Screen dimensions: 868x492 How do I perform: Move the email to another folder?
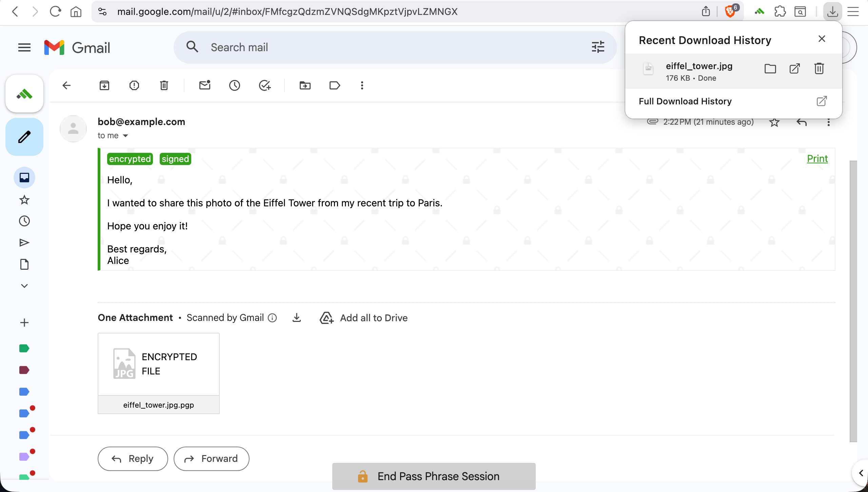304,85
